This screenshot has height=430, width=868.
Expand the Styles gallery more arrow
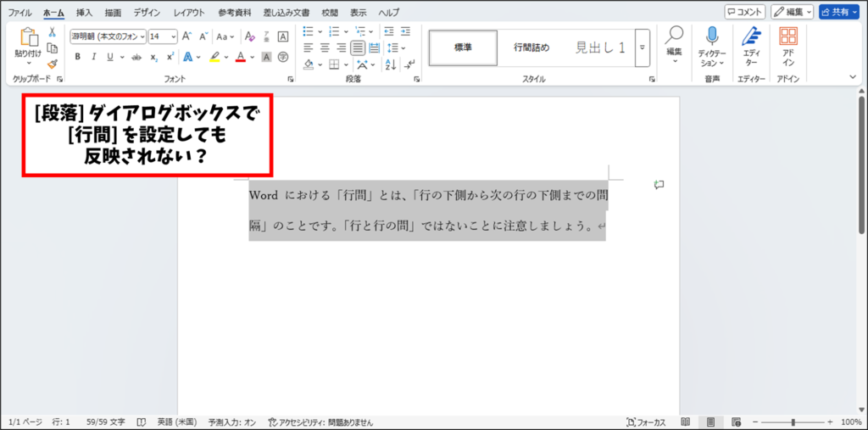[643, 47]
